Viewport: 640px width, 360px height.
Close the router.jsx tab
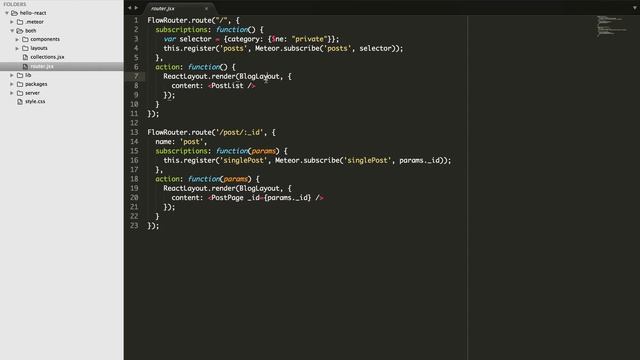pos(207,8)
